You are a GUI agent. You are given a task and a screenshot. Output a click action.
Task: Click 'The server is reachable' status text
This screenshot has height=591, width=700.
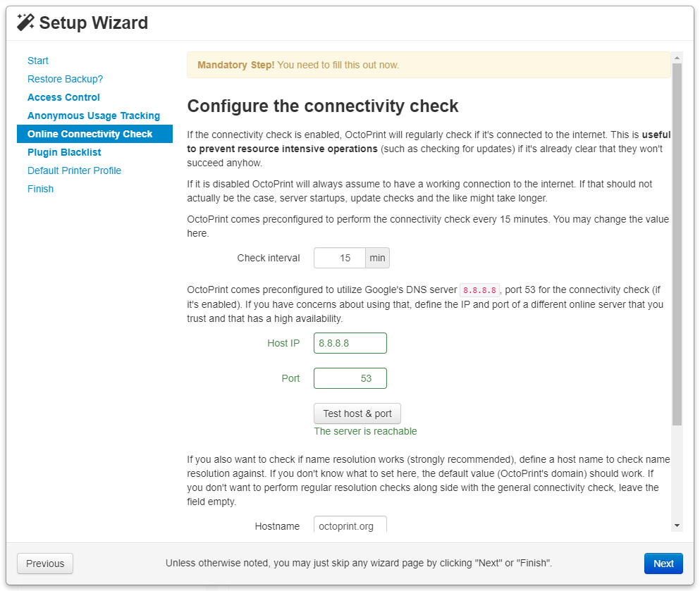[x=365, y=431]
